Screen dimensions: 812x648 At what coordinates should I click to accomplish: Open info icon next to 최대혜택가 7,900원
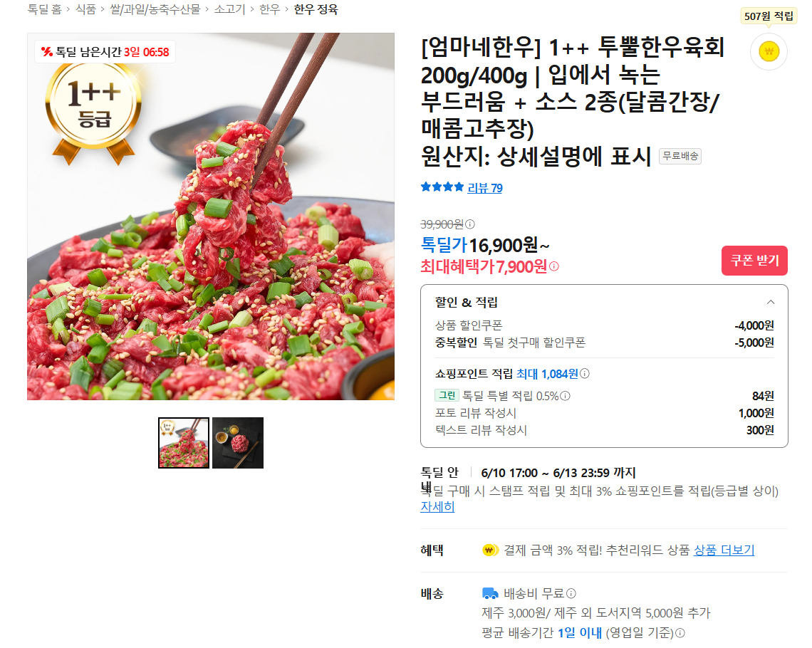(x=554, y=266)
